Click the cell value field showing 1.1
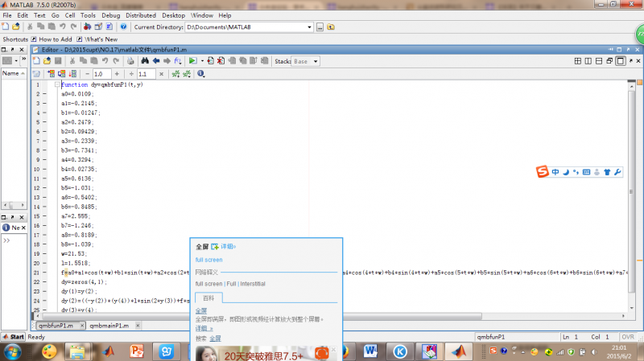The image size is (644, 361). click(147, 74)
